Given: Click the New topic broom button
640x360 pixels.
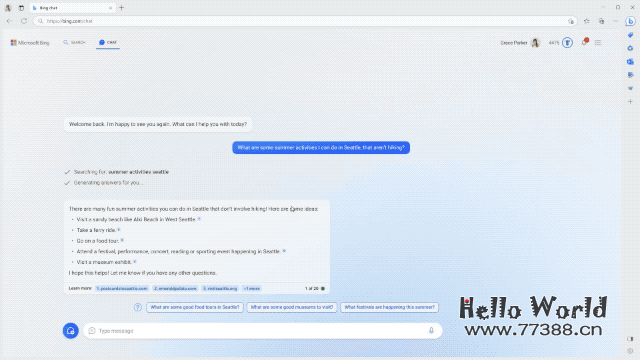Looking at the screenshot, I should (x=71, y=331).
